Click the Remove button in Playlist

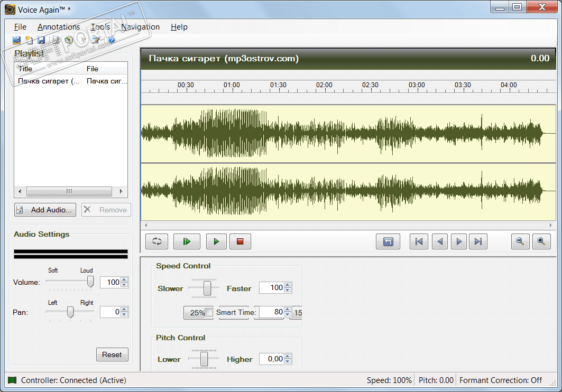click(106, 210)
